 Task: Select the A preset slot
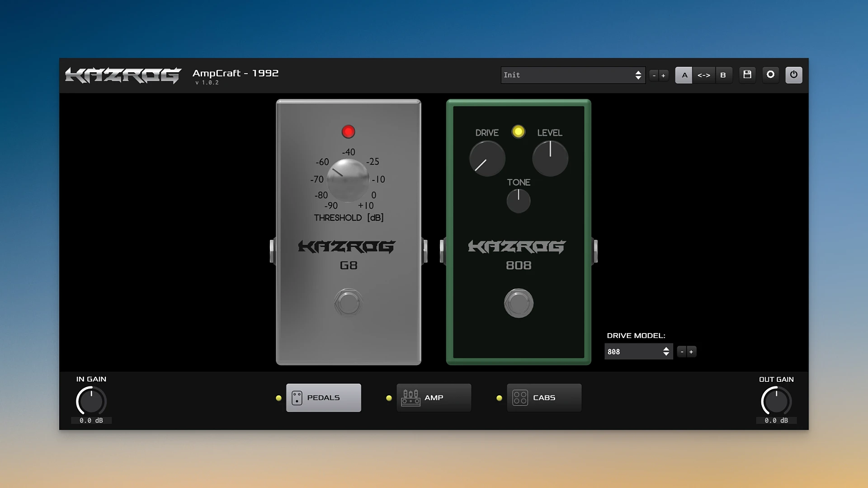684,75
